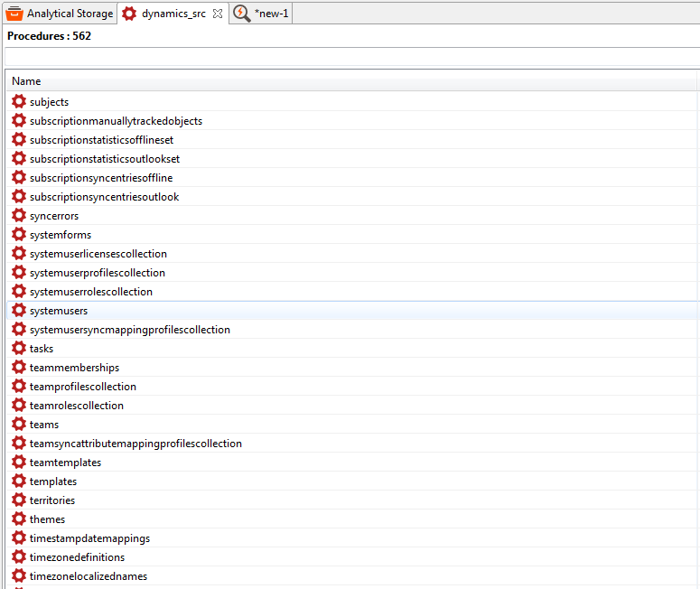The width and height of the screenshot is (700, 589).
Task: Select the teammemberships procedure
Action: (x=74, y=368)
